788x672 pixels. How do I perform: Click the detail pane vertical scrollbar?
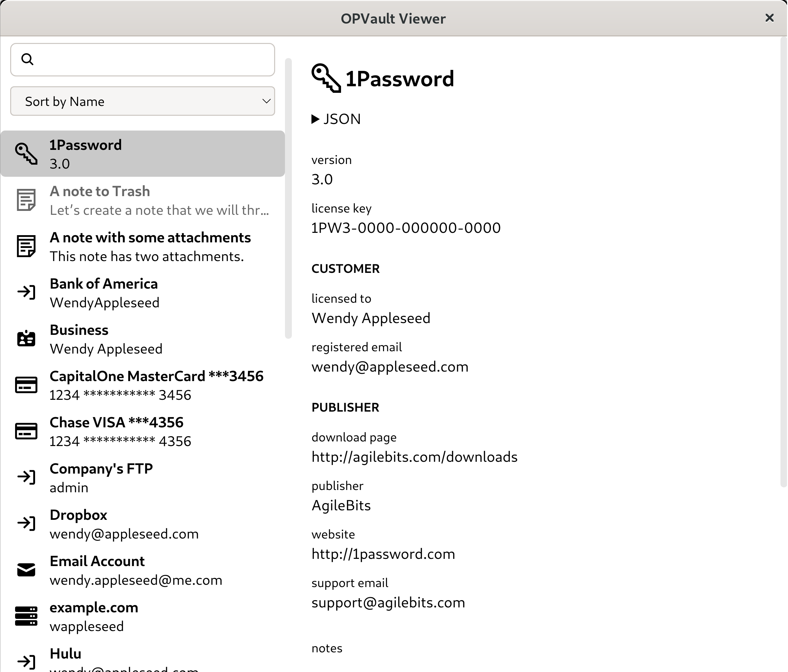pyautogui.click(x=783, y=262)
